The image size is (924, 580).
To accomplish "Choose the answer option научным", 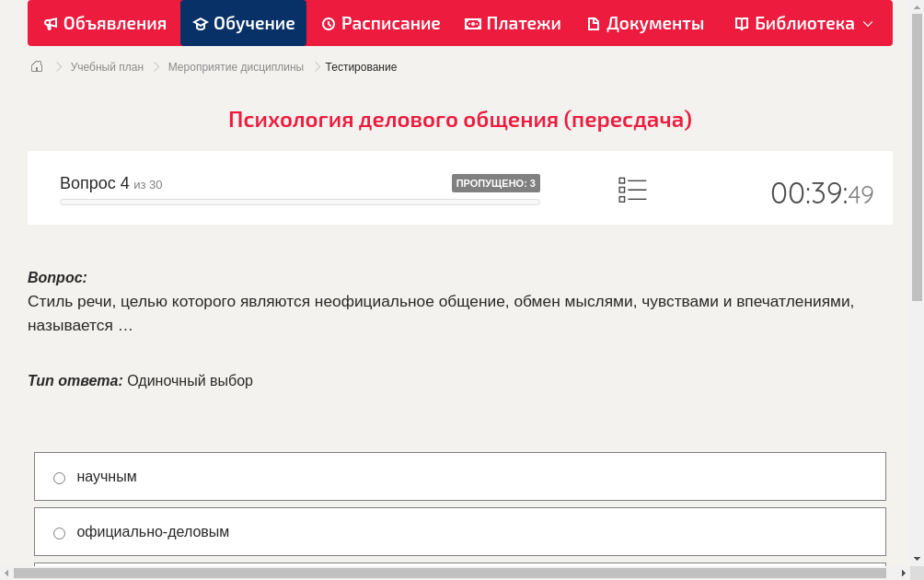I will 107,477.
